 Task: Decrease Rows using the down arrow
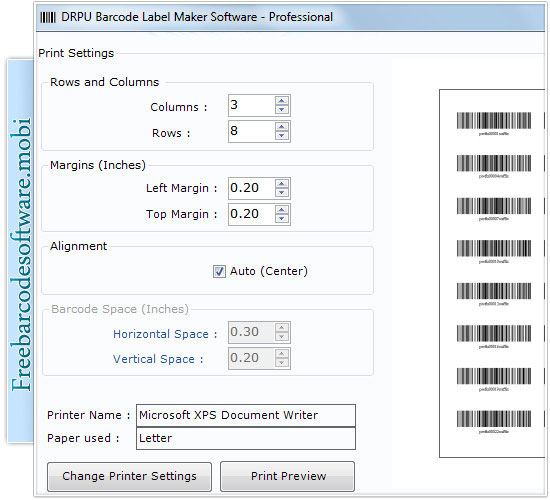[282, 136]
